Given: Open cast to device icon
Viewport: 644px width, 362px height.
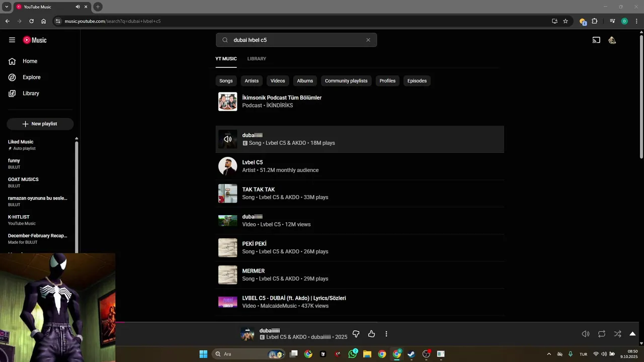Looking at the screenshot, I should tap(596, 40).
